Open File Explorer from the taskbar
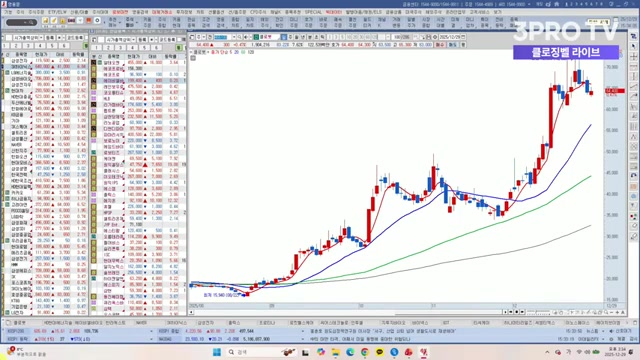This screenshot has height=360, width=640. coord(336,352)
